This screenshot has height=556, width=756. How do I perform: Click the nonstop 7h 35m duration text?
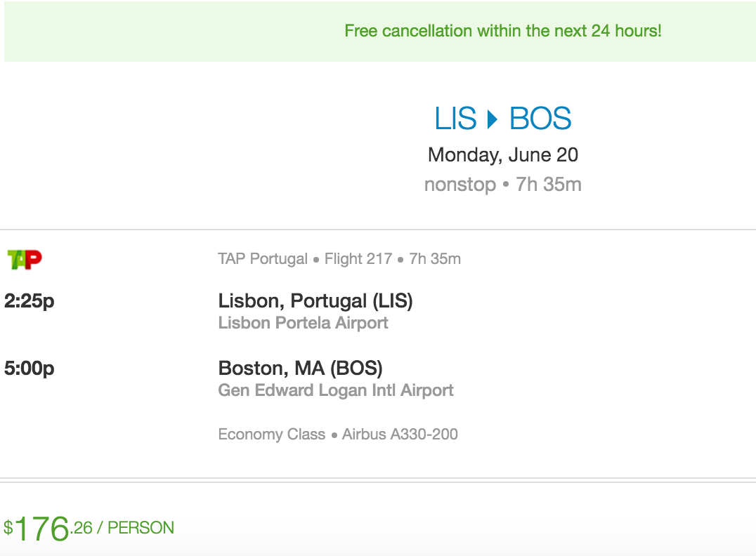tap(503, 185)
